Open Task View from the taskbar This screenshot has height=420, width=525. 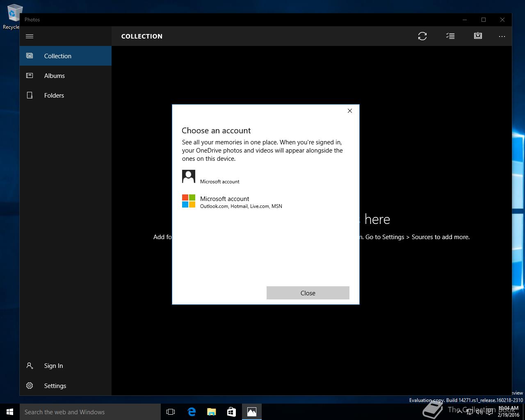pos(171,412)
